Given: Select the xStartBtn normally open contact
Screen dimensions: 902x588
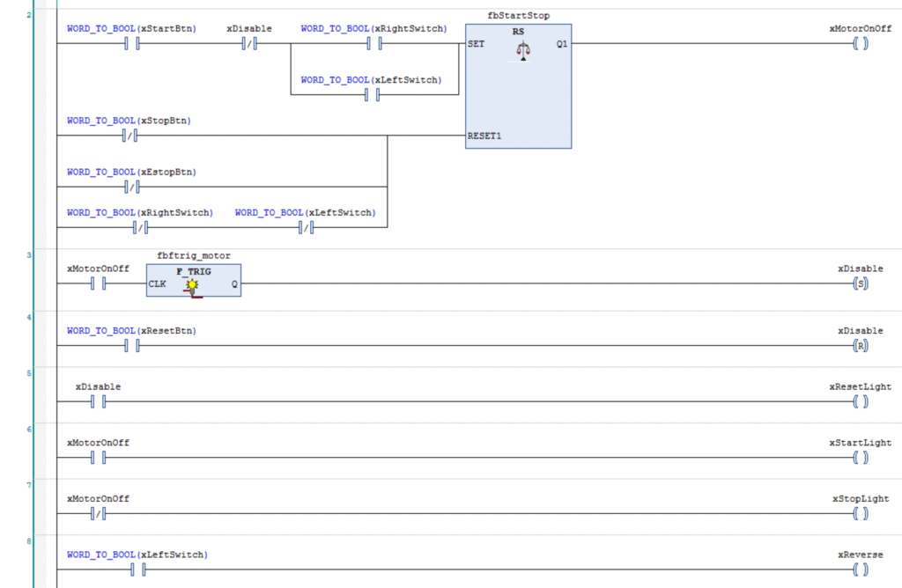Looking at the screenshot, I should click(132, 43).
